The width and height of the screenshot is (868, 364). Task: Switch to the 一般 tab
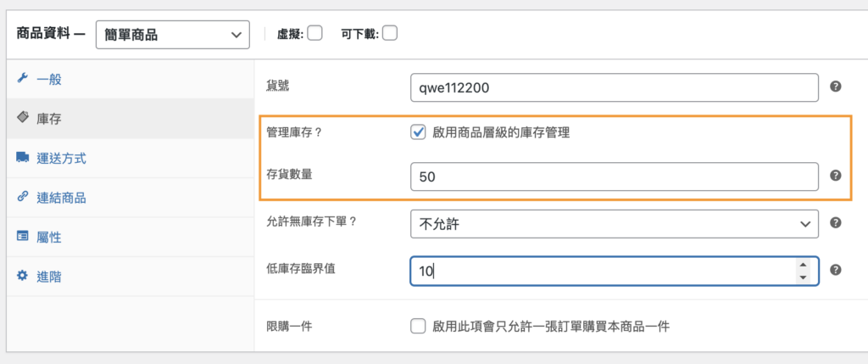click(130, 79)
